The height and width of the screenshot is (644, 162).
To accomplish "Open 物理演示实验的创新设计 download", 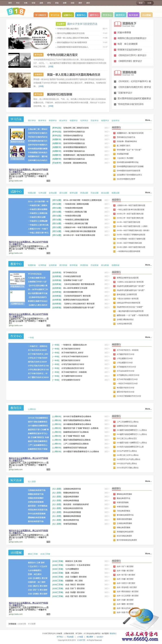I will tap(130, 50).
